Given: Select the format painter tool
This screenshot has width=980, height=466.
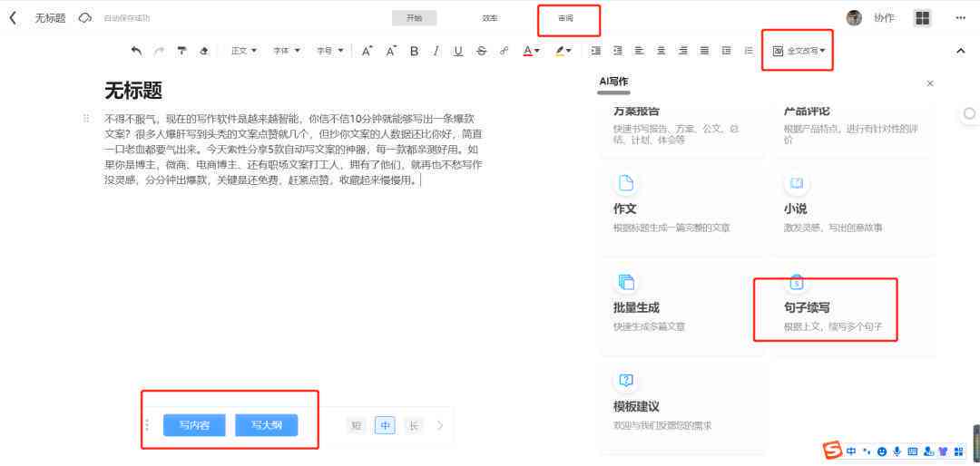Looking at the screenshot, I should [181, 51].
